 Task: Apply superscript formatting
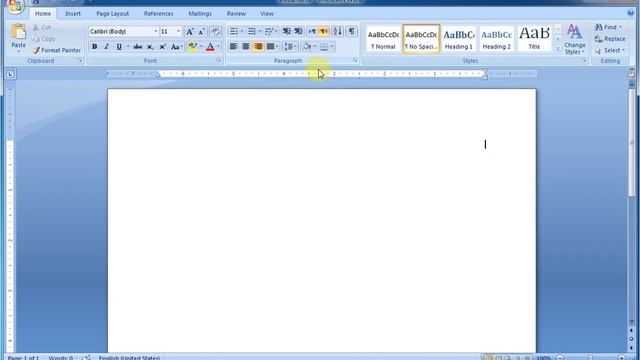click(162, 47)
